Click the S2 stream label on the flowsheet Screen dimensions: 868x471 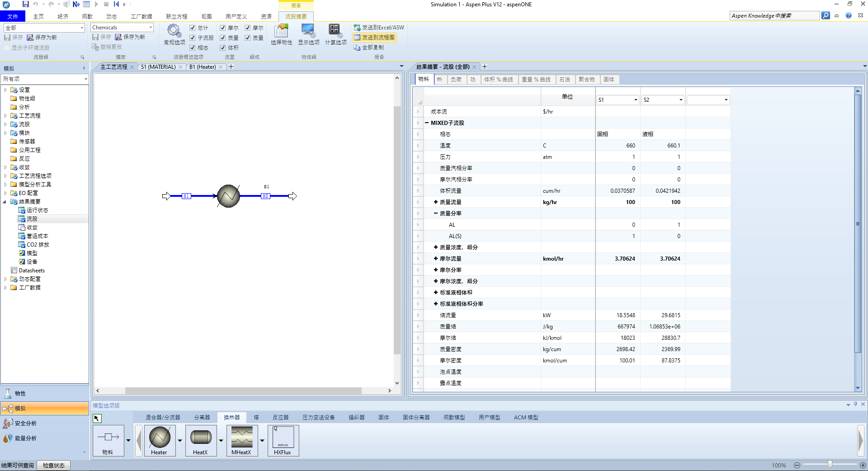(x=265, y=196)
